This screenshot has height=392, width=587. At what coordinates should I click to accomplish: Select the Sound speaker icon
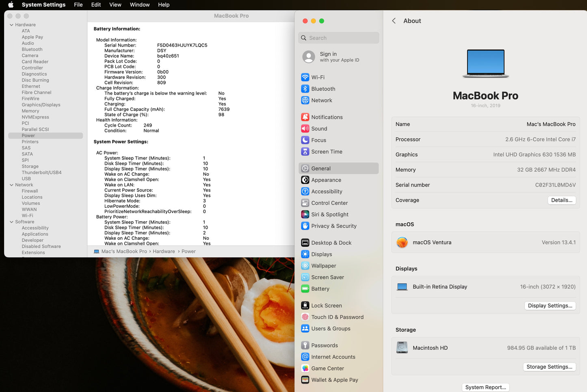pyautogui.click(x=305, y=129)
